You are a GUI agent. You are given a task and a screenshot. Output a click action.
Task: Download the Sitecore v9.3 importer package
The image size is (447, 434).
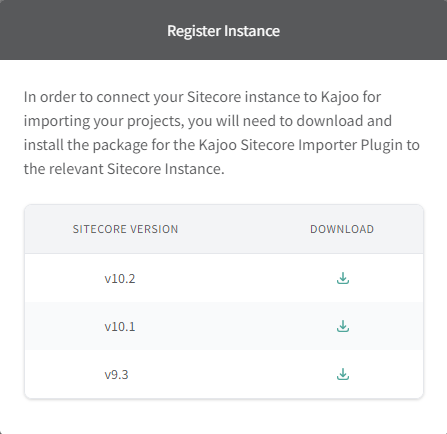(x=343, y=374)
